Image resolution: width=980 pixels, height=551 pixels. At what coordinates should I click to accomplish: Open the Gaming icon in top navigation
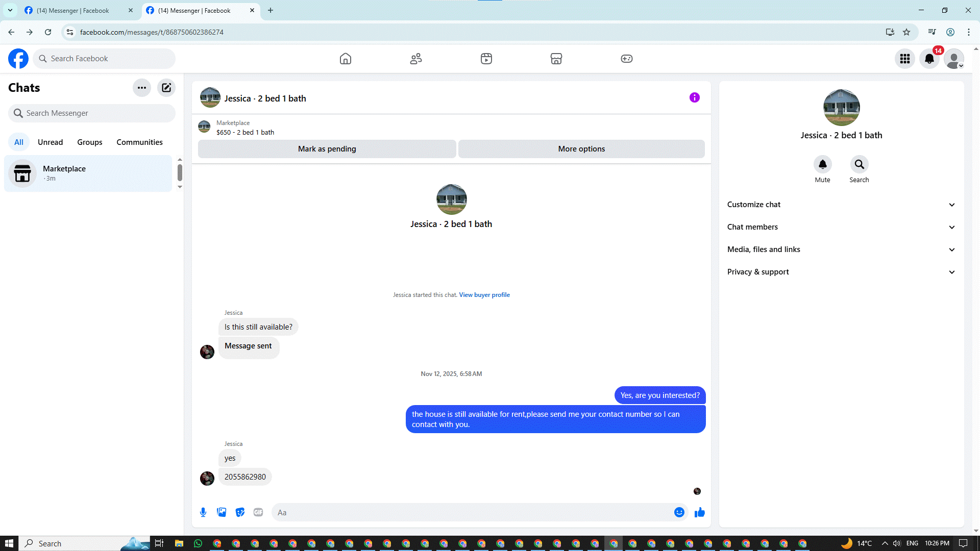(x=627, y=59)
